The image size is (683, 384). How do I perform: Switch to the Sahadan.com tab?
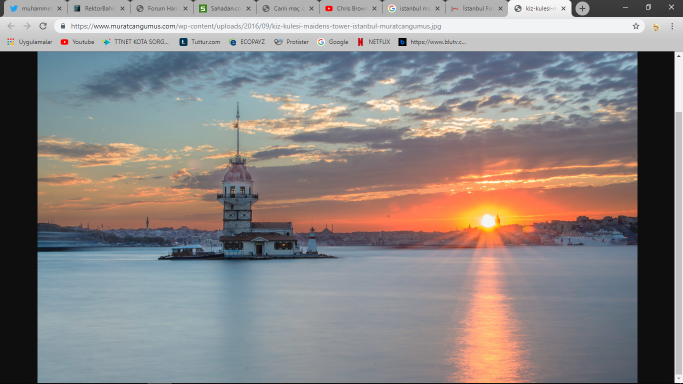point(225,8)
